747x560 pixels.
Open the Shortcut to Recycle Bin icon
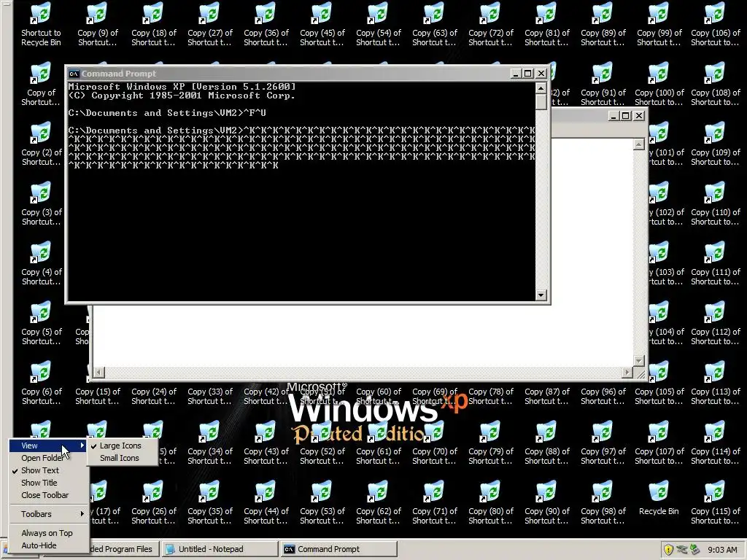click(41, 24)
